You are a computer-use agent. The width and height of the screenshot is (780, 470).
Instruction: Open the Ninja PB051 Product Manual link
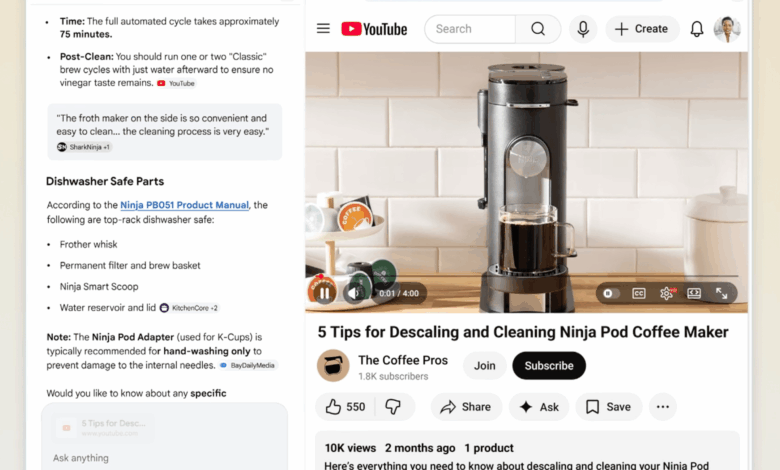(184, 205)
